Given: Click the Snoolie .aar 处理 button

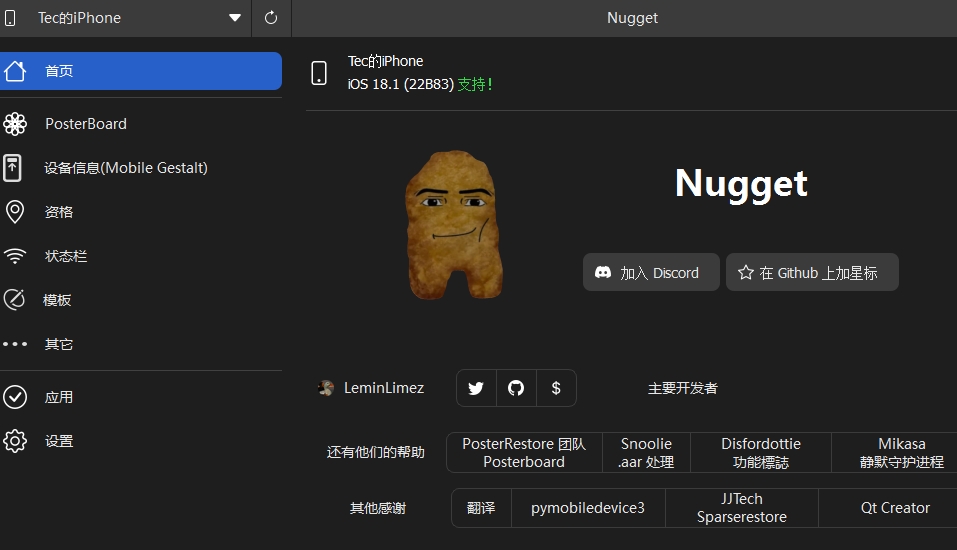Looking at the screenshot, I should (646, 452).
